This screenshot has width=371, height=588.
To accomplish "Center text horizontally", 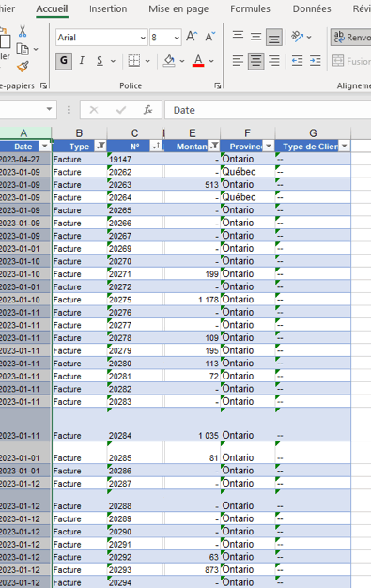I will 255,61.
